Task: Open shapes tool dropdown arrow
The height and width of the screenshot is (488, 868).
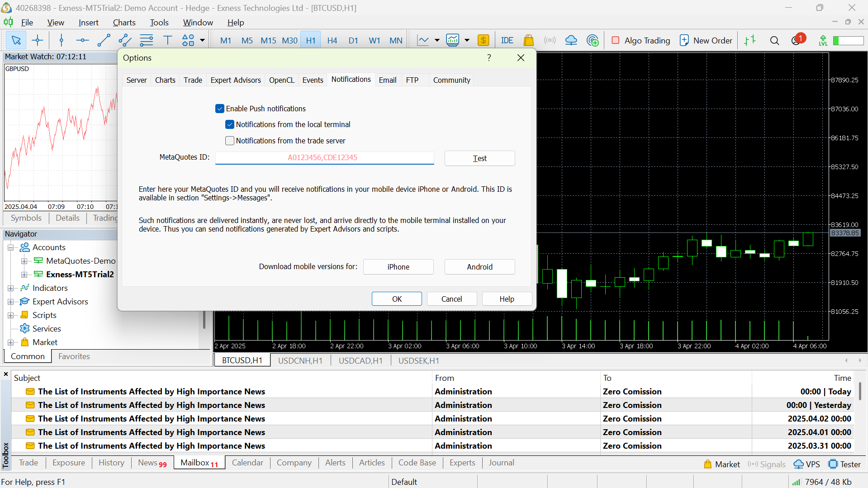Action: point(202,40)
